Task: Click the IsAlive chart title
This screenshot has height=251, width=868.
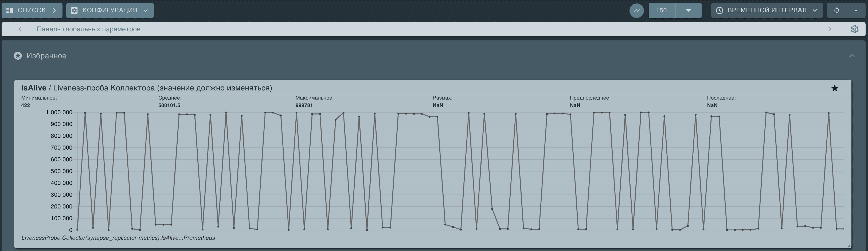Action: [147, 88]
